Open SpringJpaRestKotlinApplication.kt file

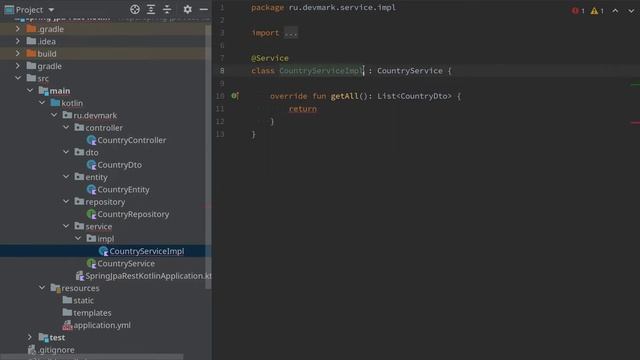(x=148, y=276)
